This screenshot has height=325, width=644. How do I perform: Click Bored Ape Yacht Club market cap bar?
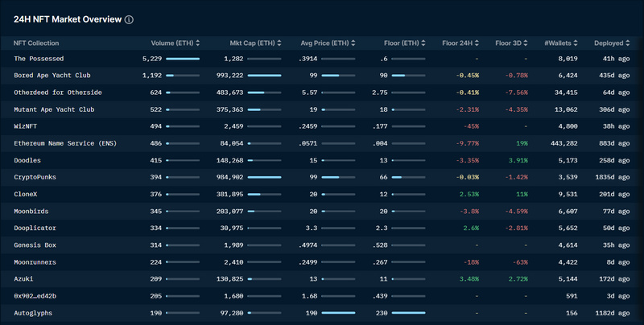[x=265, y=76]
